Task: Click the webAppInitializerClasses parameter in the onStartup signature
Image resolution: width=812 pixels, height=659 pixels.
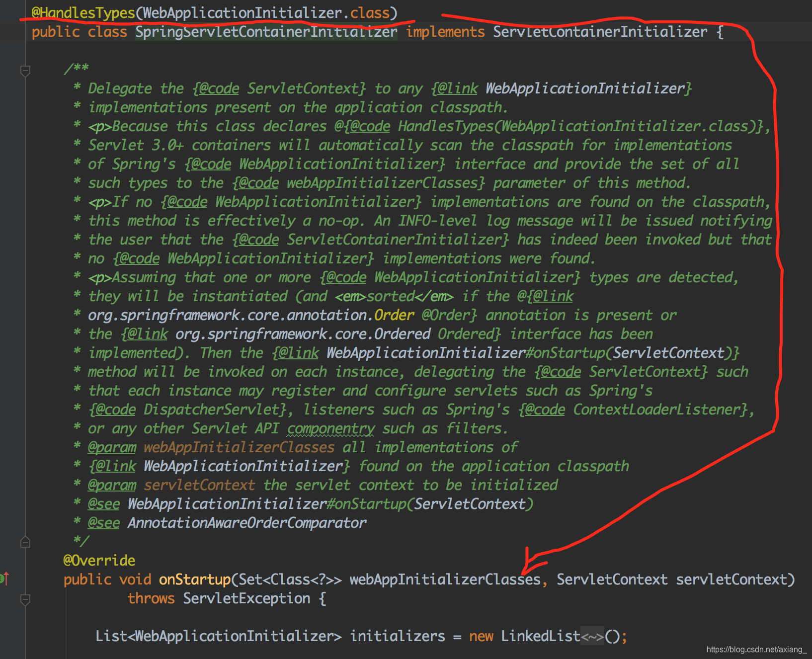Action: pos(445,579)
